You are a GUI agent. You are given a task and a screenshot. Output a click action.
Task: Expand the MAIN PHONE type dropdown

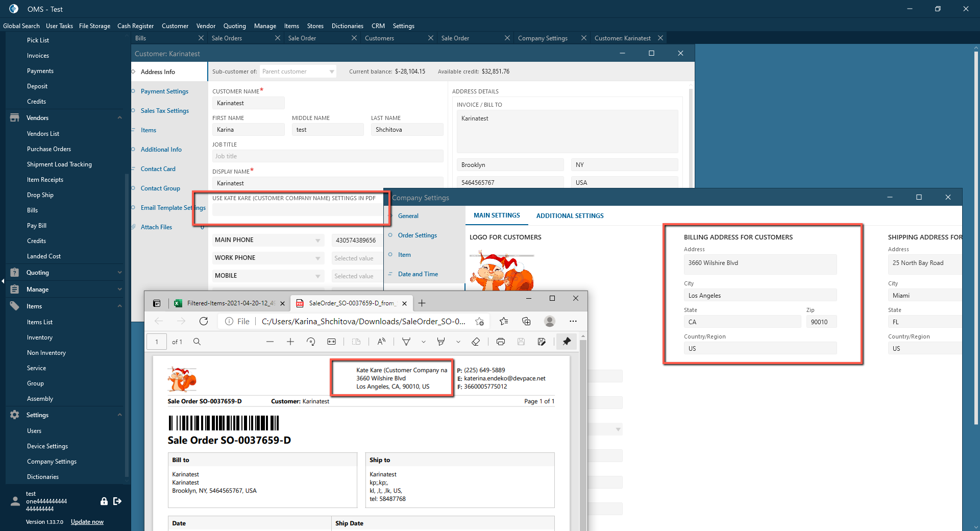click(x=317, y=240)
